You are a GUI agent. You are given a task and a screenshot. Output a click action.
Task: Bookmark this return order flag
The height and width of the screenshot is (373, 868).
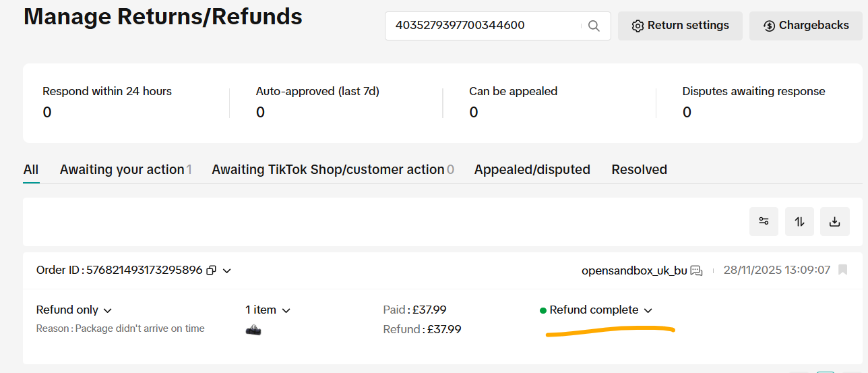(x=842, y=270)
